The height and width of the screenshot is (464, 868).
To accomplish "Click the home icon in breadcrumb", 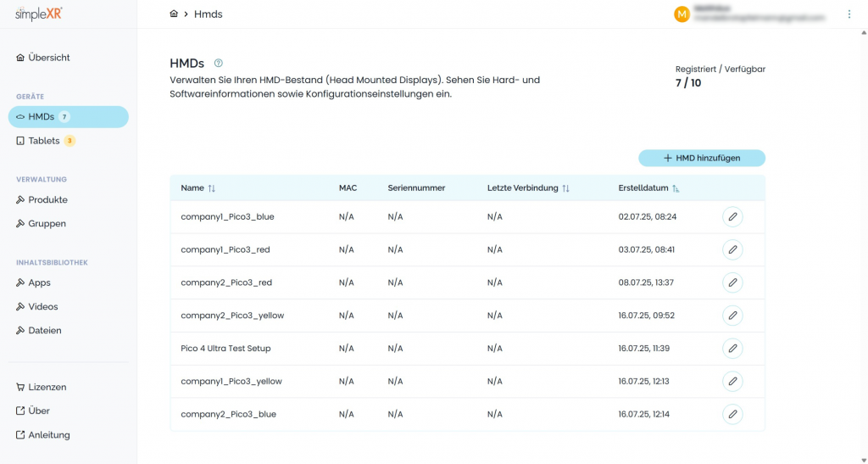I will click(174, 14).
